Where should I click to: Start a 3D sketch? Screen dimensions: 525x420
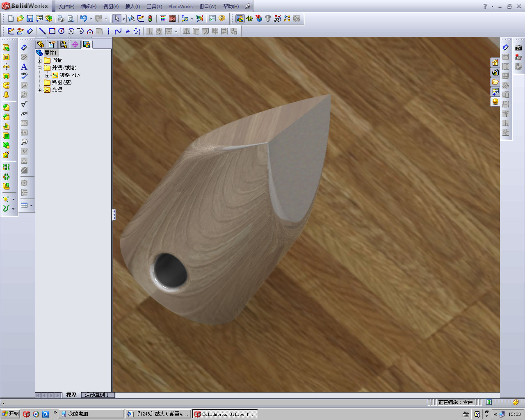(x=21, y=31)
